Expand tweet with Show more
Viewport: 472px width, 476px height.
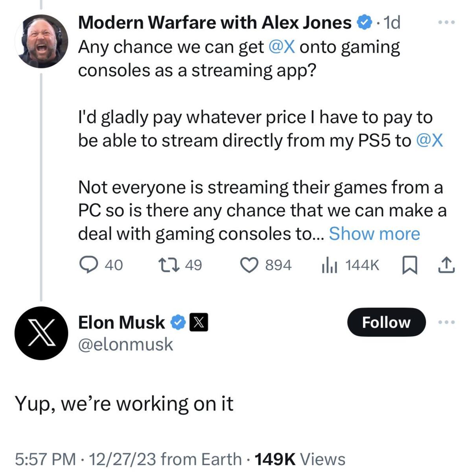(x=374, y=234)
